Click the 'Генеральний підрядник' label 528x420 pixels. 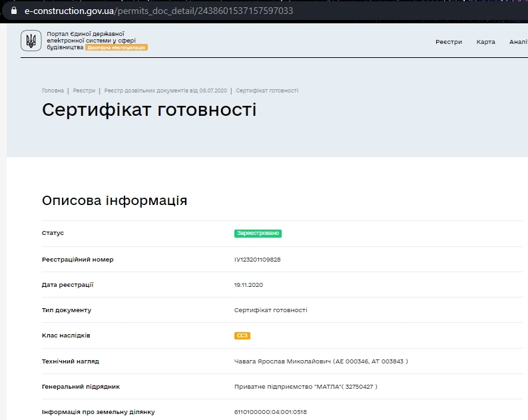[x=81, y=387]
